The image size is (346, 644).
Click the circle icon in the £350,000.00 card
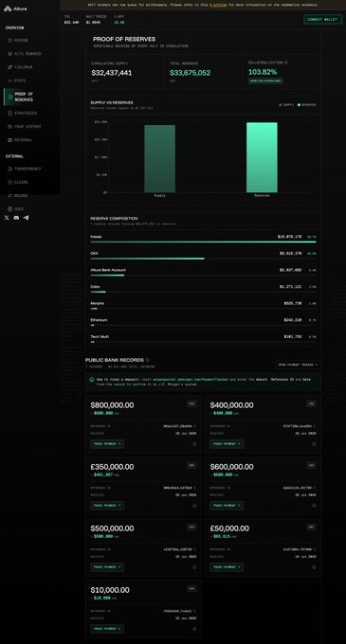click(x=194, y=506)
